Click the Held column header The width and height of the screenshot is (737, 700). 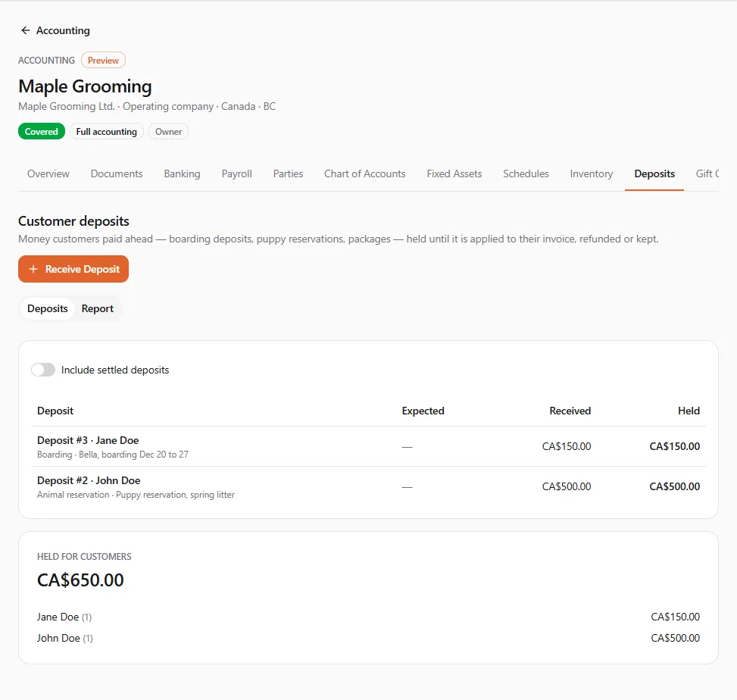tap(689, 411)
